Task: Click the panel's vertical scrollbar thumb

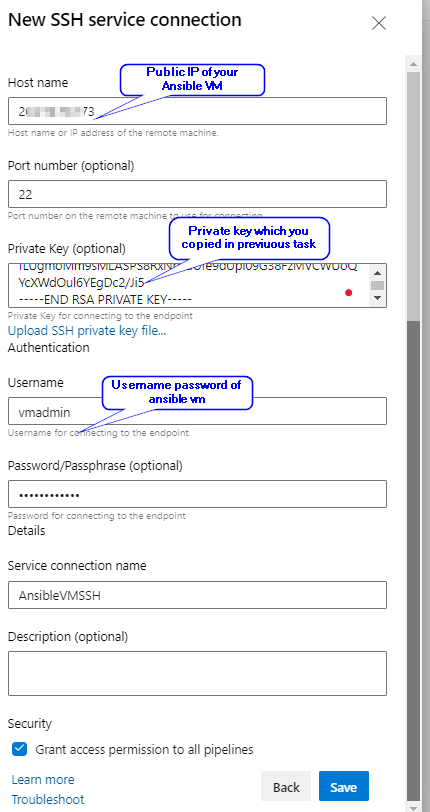Action: [x=413, y=560]
